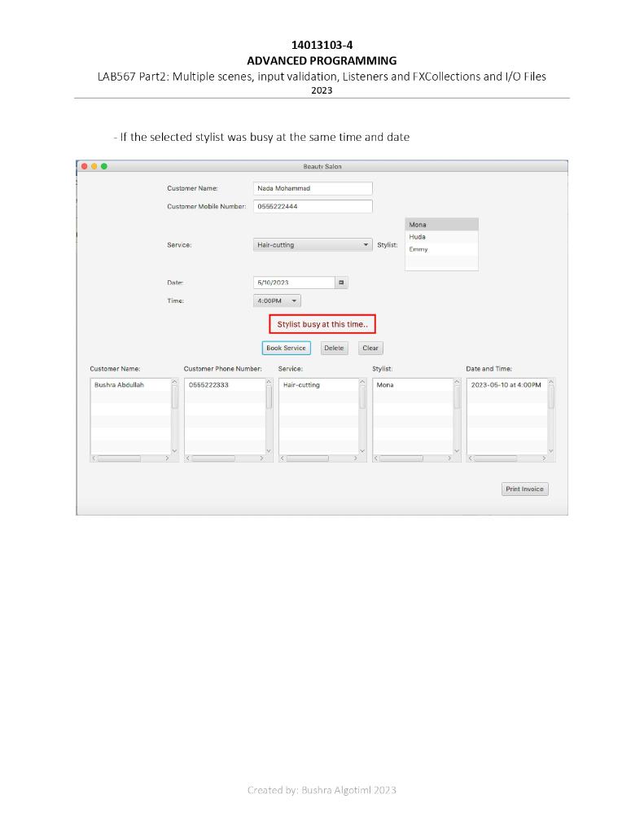This screenshot has width=644, height=834.
Task: Click scroll-right arrow of booked Stylist list
Action: click(449, 458)
